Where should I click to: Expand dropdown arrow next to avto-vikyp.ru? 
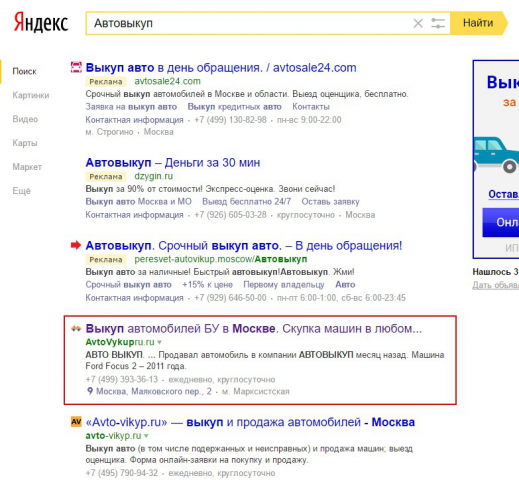(146, 436)
